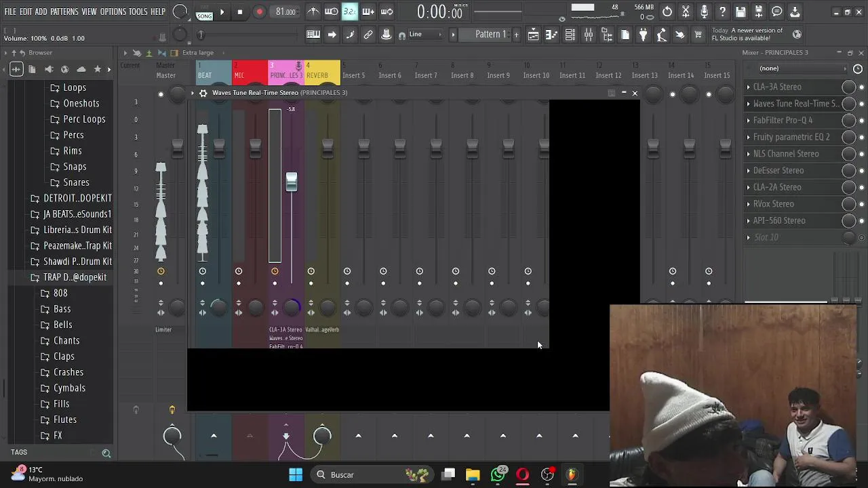Toggle FabFilter Pro-Q 4 slot enable knob
This screenshot has width=868, height=488.
[x=848, y=120]
